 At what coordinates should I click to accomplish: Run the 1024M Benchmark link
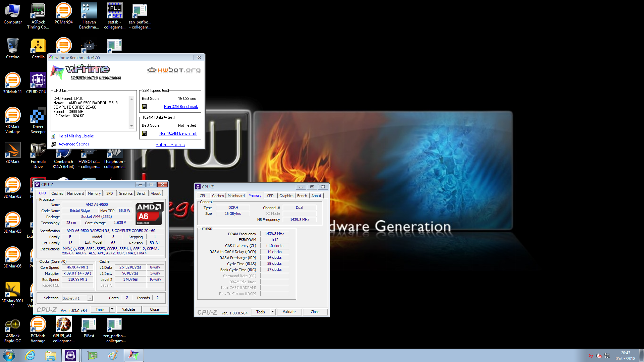[x=178, y=133]
